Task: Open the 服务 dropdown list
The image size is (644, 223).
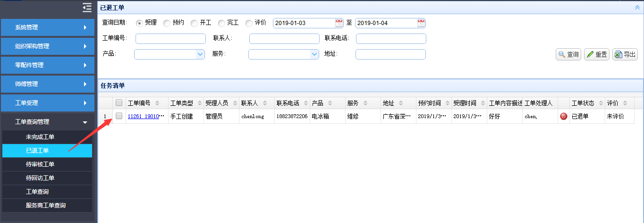Action: pyautogui.click(x=314, y=54)
